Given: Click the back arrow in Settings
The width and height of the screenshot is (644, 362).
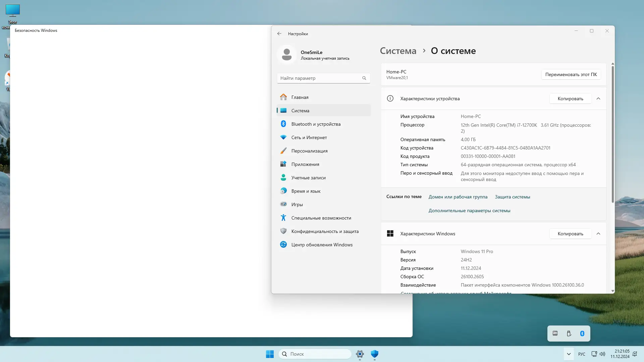Looking at the screenshot, I should click(279, 34).
